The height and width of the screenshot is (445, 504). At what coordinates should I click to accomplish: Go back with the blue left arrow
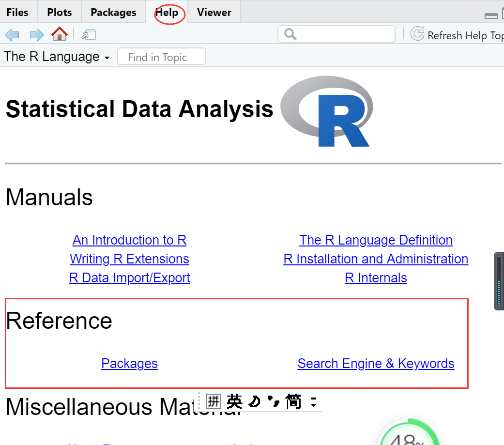12,34
